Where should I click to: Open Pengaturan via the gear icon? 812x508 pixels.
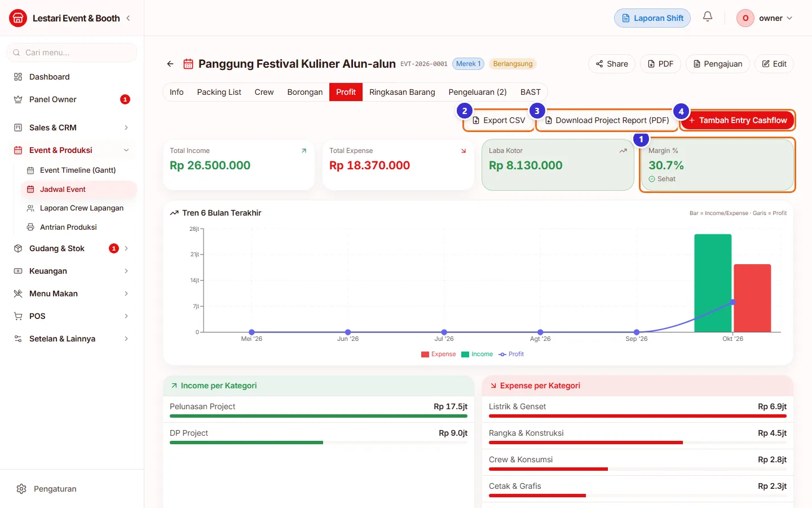[x=21, y=489]
